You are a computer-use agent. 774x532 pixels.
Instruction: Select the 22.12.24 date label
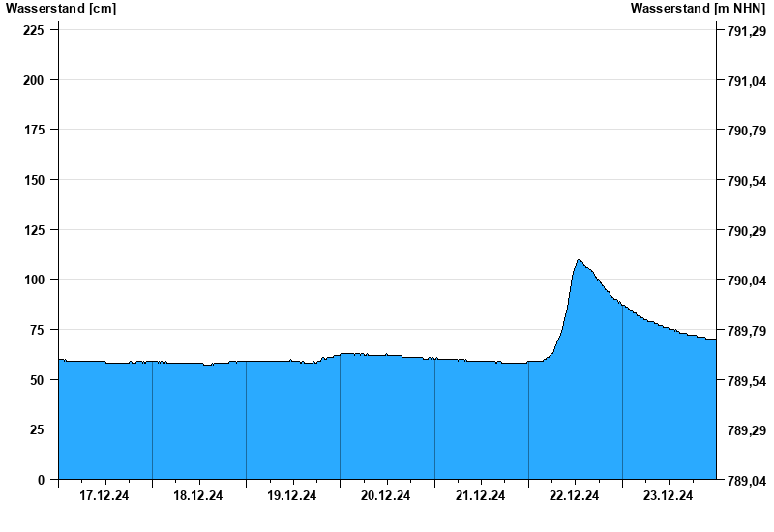(574, 495)
